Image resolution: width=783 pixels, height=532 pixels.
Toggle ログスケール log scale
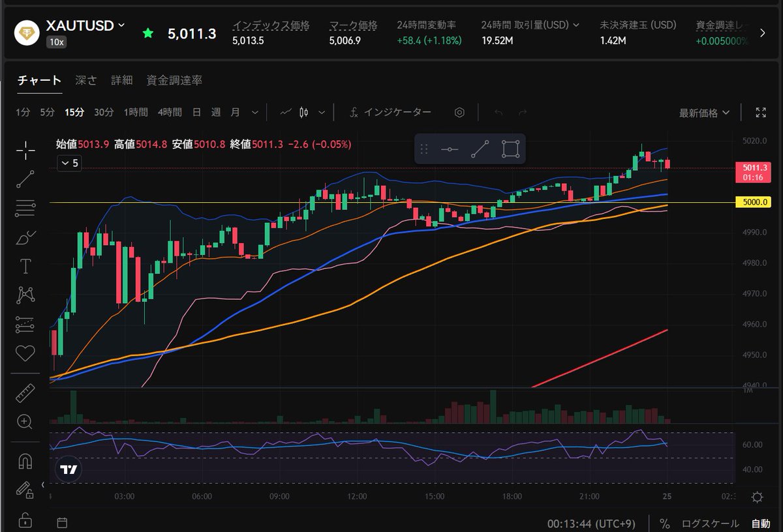(711, 523)
